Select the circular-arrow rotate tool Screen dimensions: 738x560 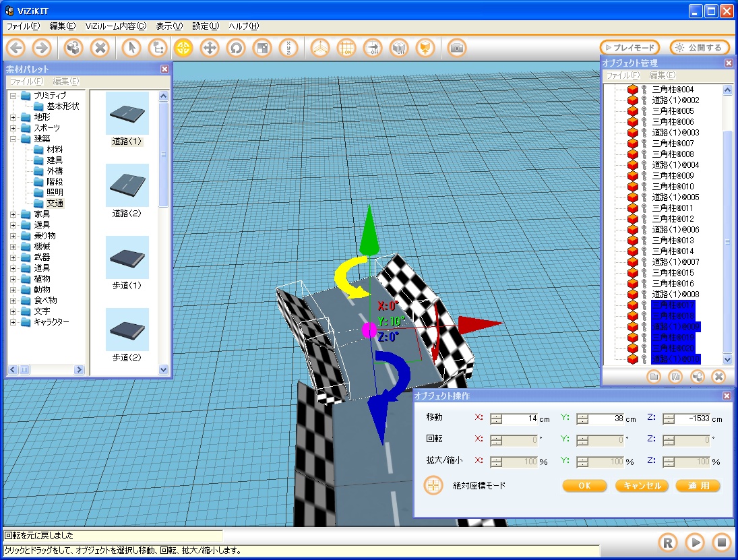coord(236,48)
